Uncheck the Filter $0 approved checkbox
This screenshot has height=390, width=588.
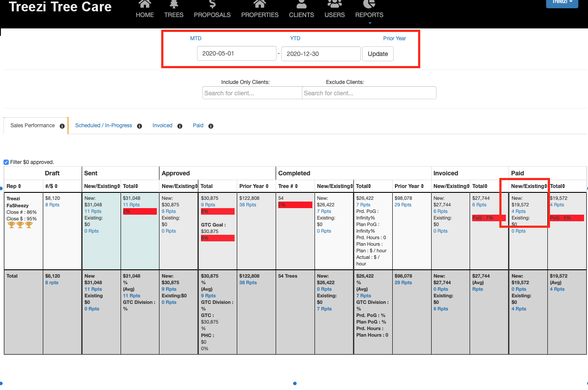click(6, 162)
